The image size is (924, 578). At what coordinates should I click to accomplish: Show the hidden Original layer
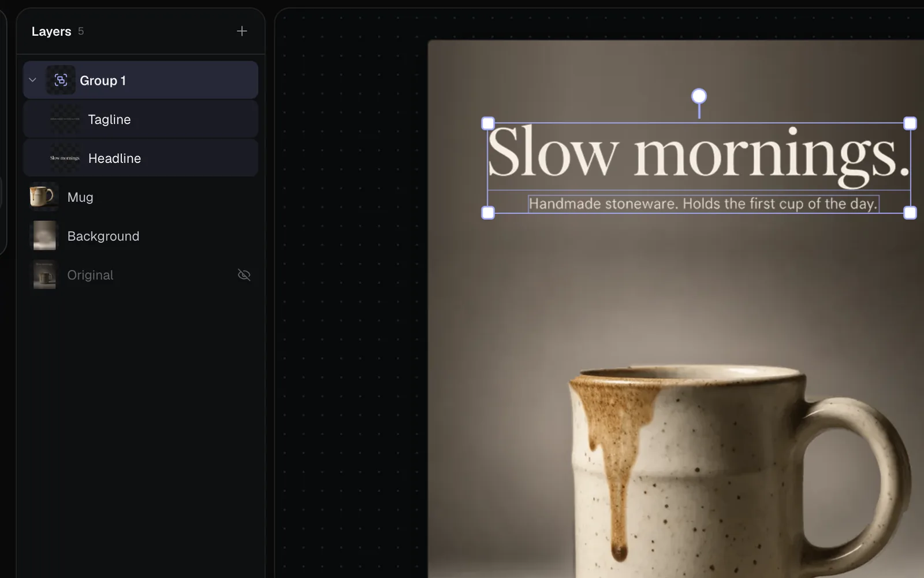[244, 275]
